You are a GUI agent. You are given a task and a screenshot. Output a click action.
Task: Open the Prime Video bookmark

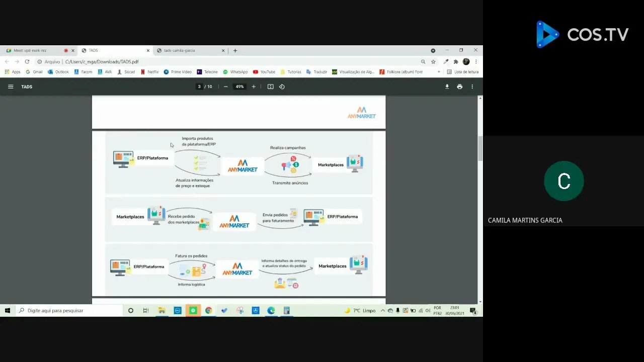178,72
